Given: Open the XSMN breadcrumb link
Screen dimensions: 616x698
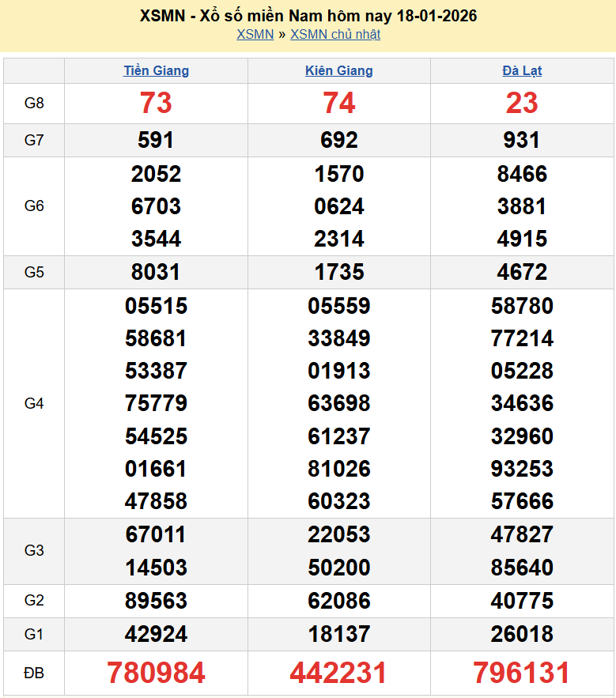Looking at the screenshot, I should (255, 34).
